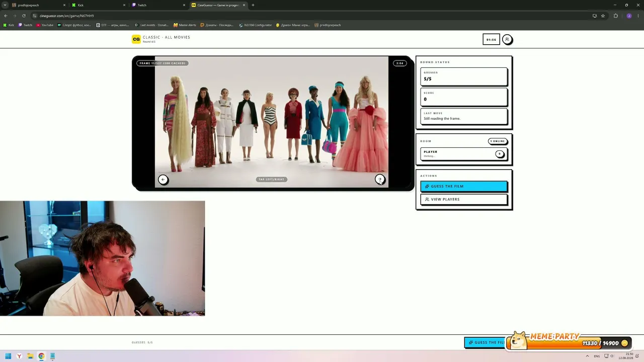
Task: Open the Спорт: футбол bookmark
Action: (74, 25)
